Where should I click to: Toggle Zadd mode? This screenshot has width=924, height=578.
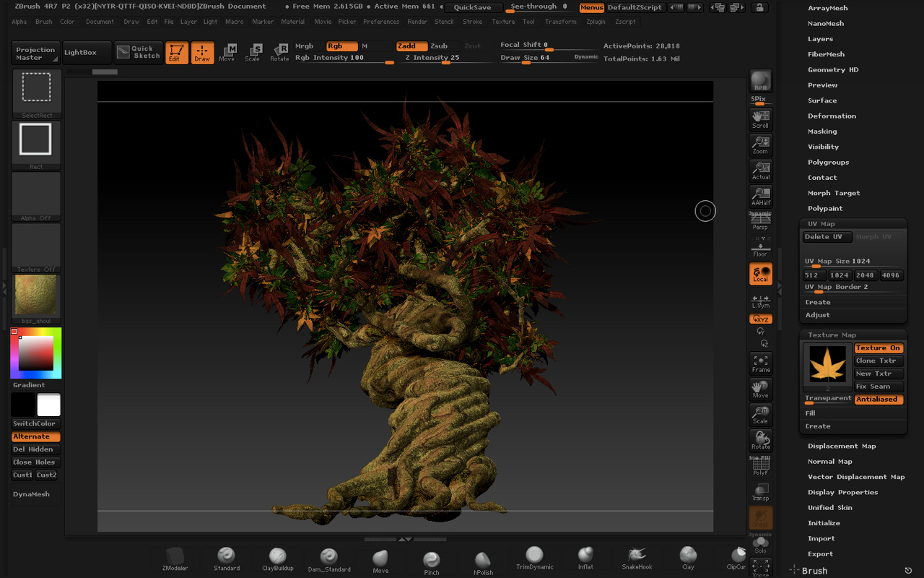(411, 46)
